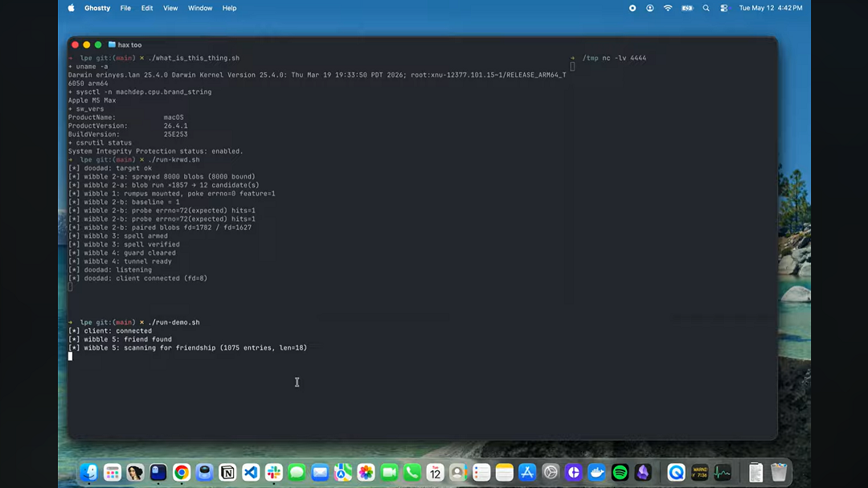The height and width of the screenshot is (488, 868).
Task: Open the Edit menu
Action: [x=147, y=8]
